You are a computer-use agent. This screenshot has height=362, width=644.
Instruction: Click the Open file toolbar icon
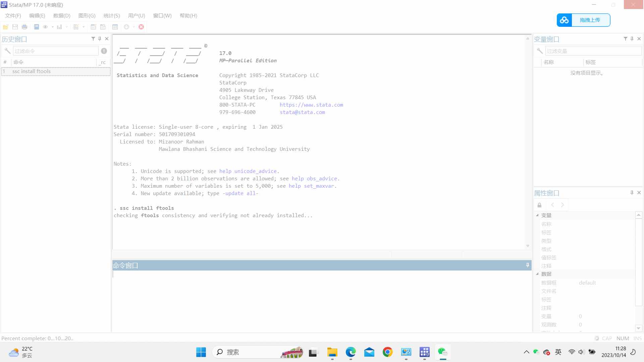(x=6, y=27)
